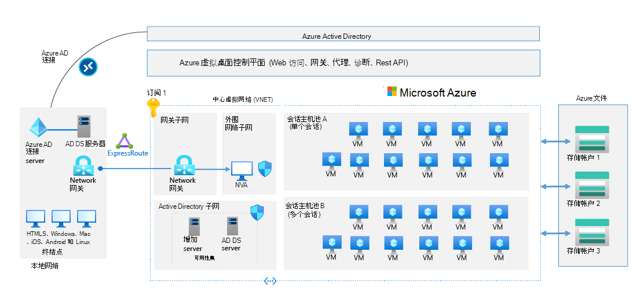Viewport: 644px width, 303px height.
Task: Click the Microsoft Azure four-color logo
Action: coord(392,91)
